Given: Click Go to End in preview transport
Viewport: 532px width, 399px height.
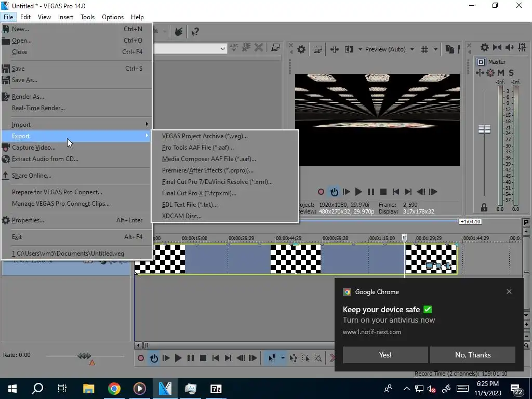Looking at the screenshot, I should [x=408, y=192].
